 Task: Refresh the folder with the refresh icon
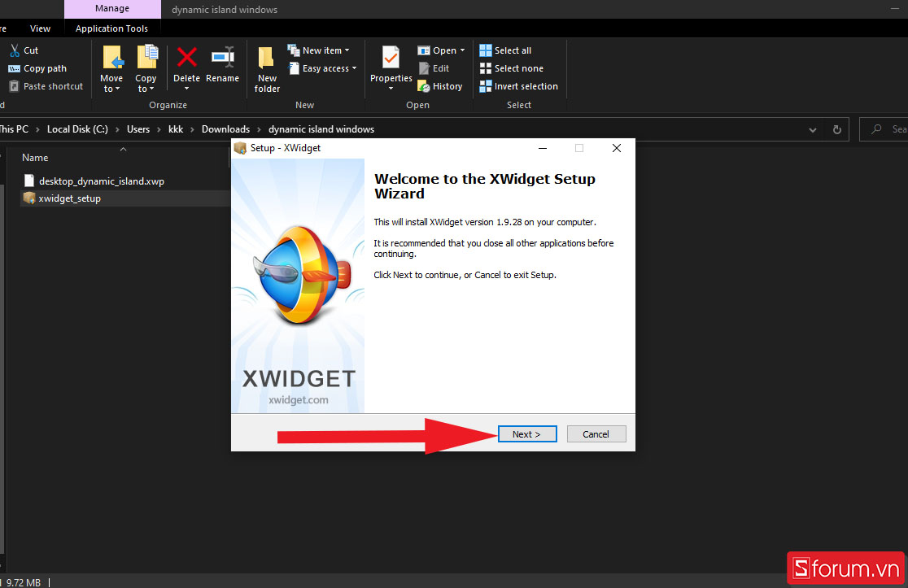coord(836,129)
